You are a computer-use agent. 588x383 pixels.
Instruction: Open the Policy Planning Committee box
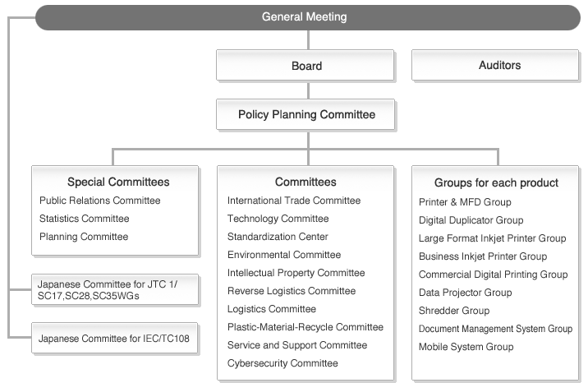[305, 114]
